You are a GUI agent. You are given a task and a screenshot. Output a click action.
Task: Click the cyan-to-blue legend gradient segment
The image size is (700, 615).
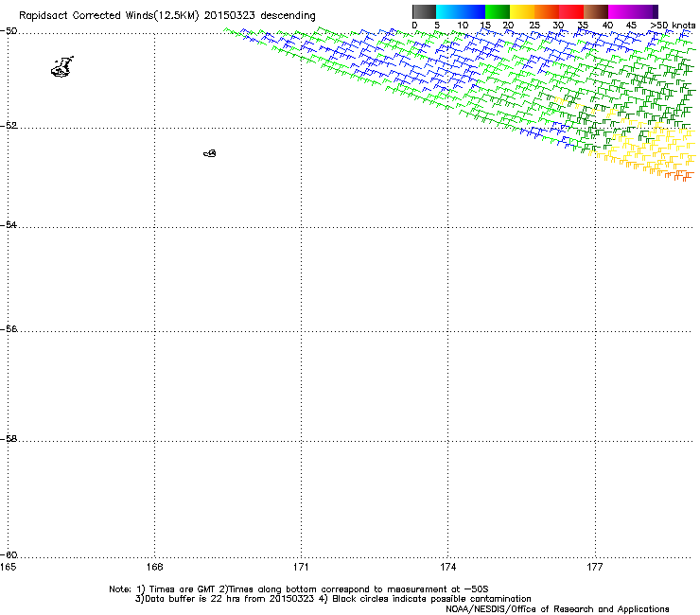coord(461,11)
